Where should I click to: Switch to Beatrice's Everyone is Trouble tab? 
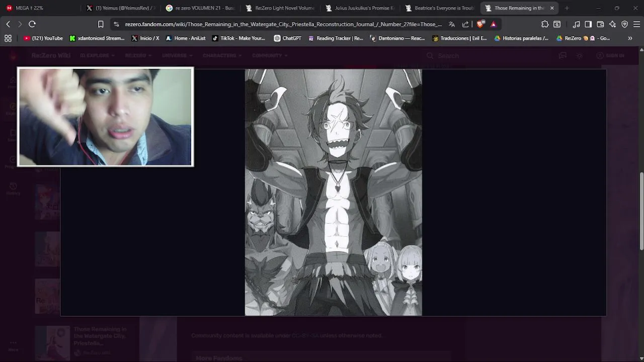[440, 8]
